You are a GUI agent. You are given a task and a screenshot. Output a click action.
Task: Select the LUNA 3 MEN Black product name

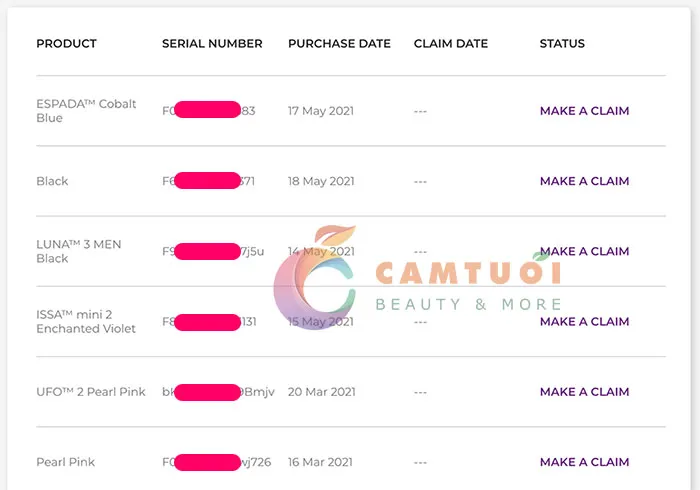(x=78, y=251)
